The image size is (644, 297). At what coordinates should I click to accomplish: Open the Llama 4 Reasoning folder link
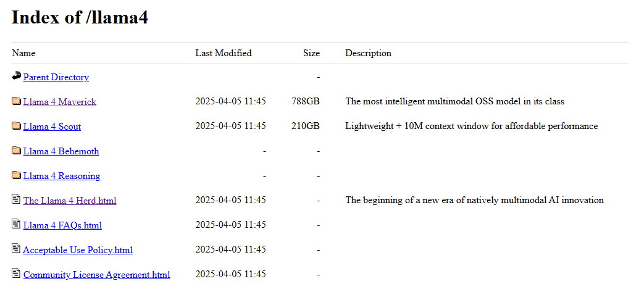(x=62, y=176)
